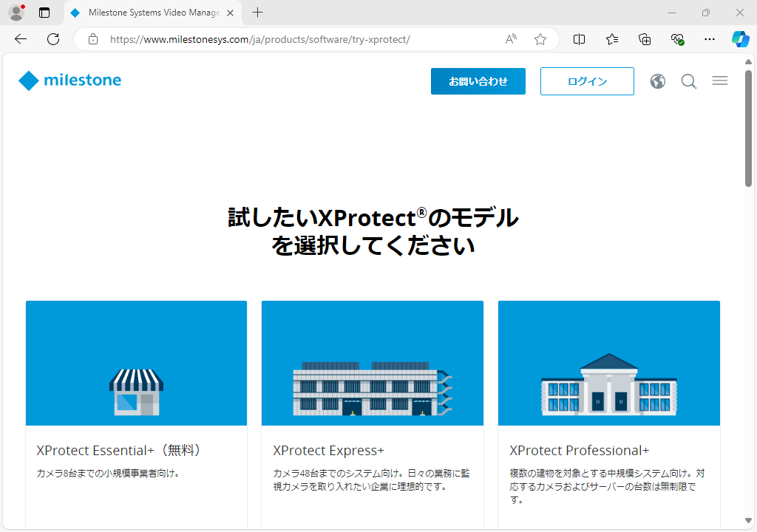
Task: Open read aloud icon in address bar
Action: [511, 39]
